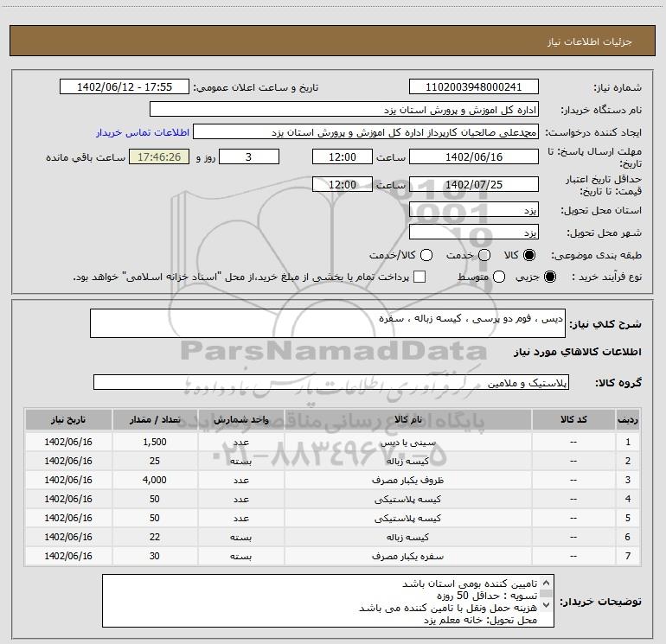Click the date 1402/06/16 in row 1

click(68, 442)
